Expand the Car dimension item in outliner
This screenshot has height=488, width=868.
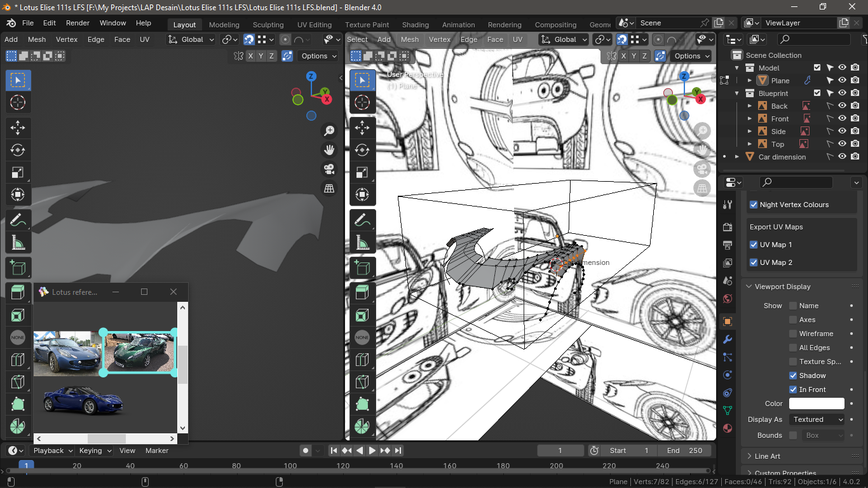[737, 157]
